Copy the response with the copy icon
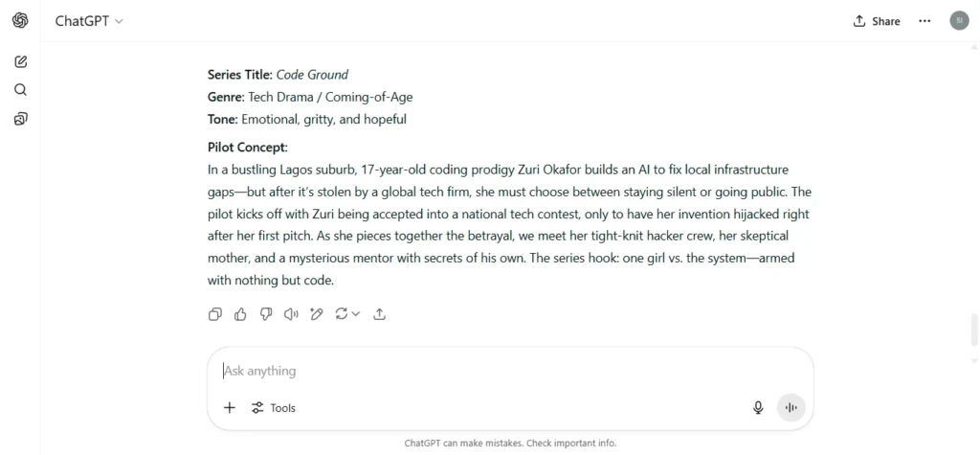 215,314
